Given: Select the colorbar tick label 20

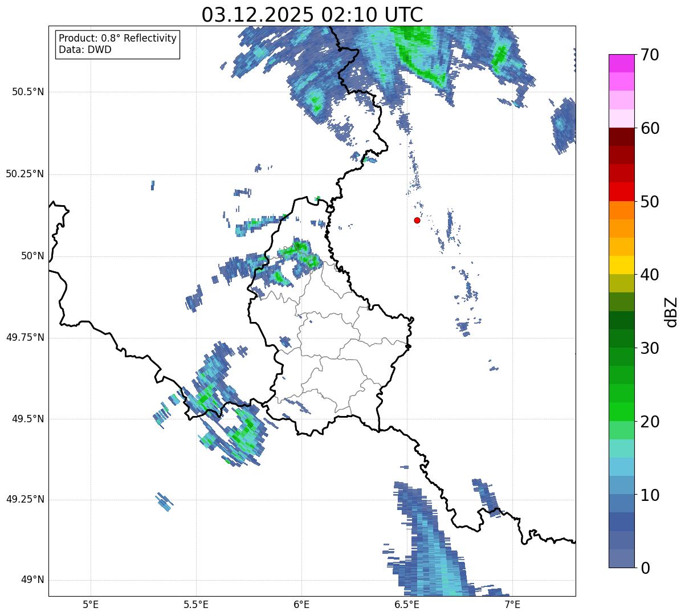Looking at the screenshot, I should (650, 422).
